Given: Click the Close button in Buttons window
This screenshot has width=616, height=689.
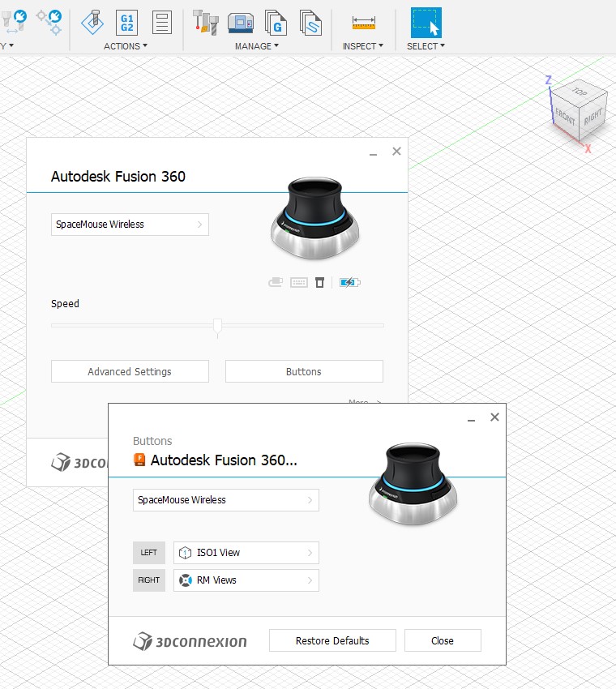Looking at the screenshot, I should pos(443,640).
